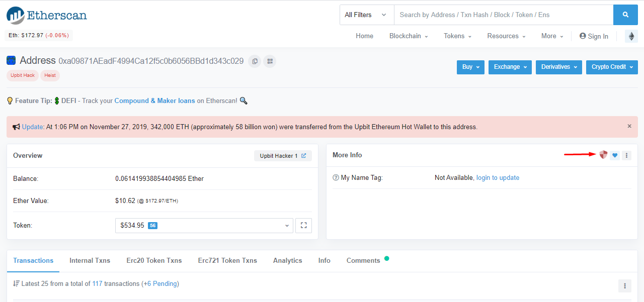Screen dimensions: 644x302
Task: Expand the Resources nav menu
Action: pyautogui.click(x=506, y=36)
